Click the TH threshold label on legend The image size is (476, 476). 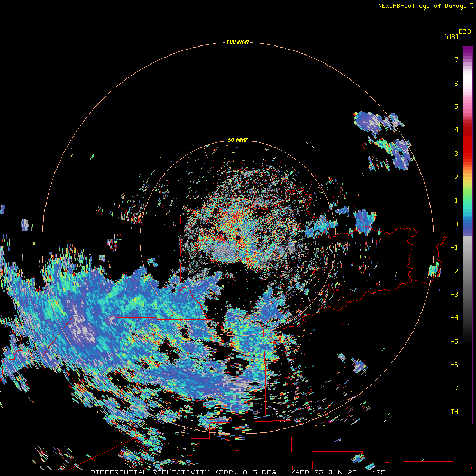[454, 411]
